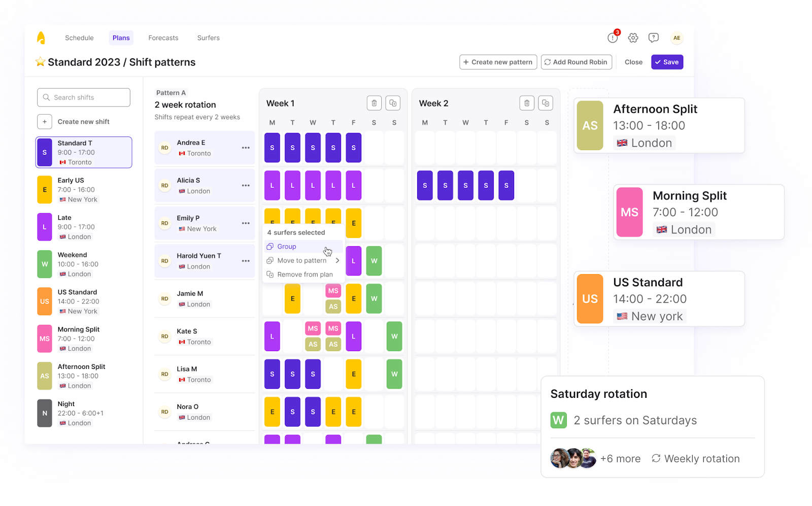The width and height of the screenshot is (812, 506).
Task: Click the MS badge on the floating Morning Split card
Action: [x=629, y=212]
